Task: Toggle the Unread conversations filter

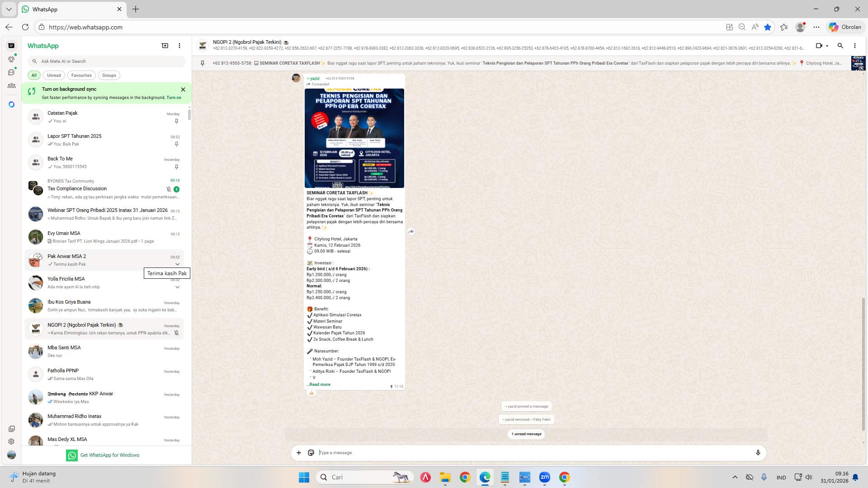Action: coord(54,75)
